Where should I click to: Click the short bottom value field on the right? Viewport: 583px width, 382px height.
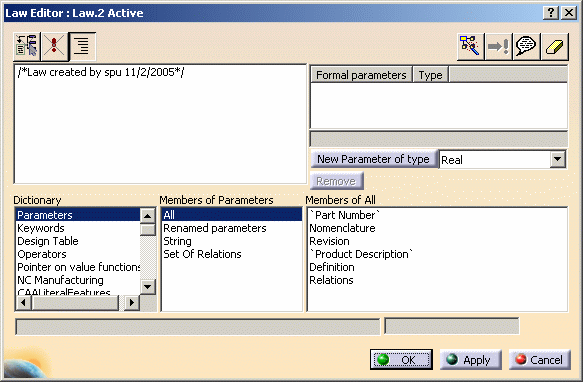tap(452, 326)
